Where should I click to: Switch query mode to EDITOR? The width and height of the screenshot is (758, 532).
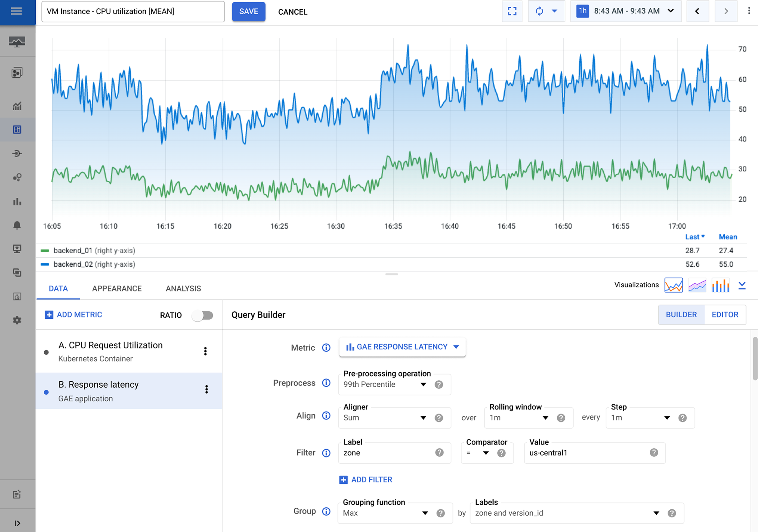point(725,315)
